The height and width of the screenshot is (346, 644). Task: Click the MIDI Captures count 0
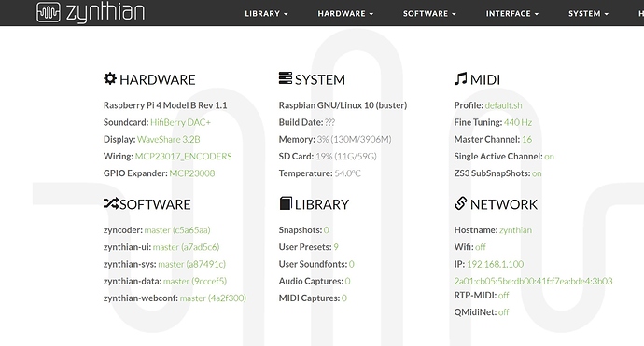click(344, 298)
